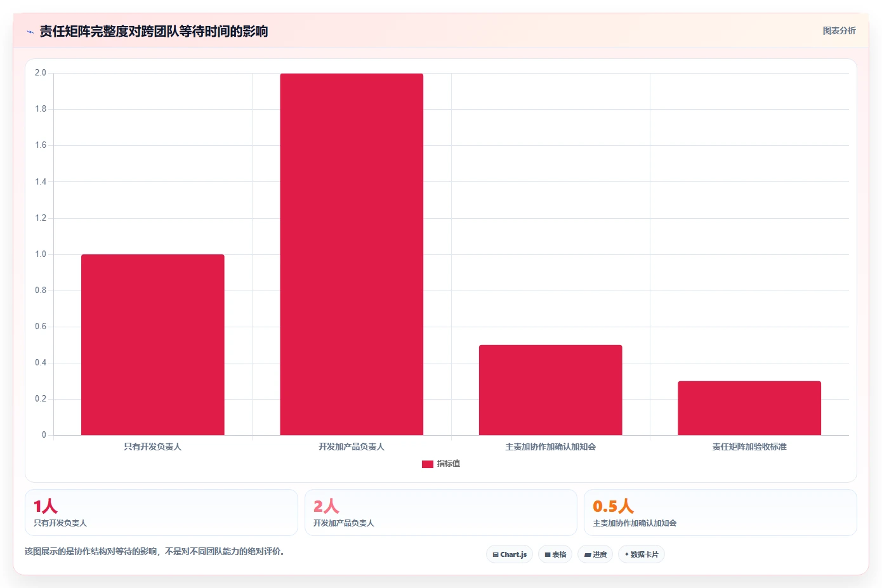Select the 表格 tag pill
882x588 pixels.
555,554
